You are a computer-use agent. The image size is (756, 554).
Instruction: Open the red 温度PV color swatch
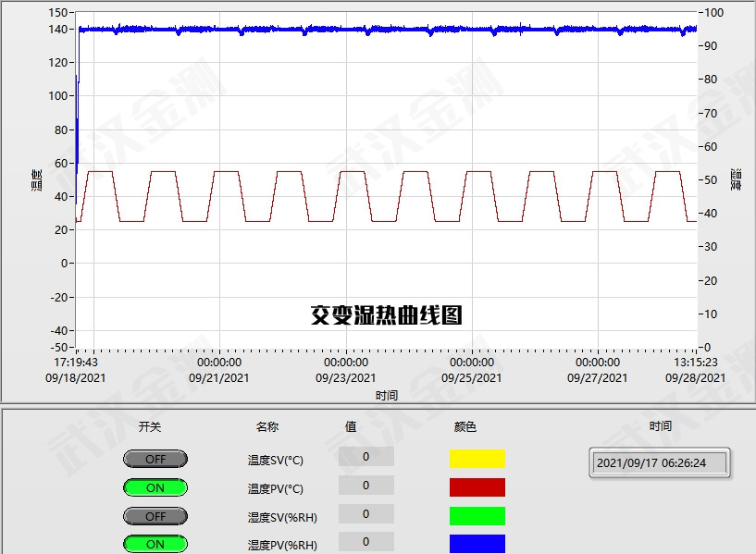click(x=477, y=487)
